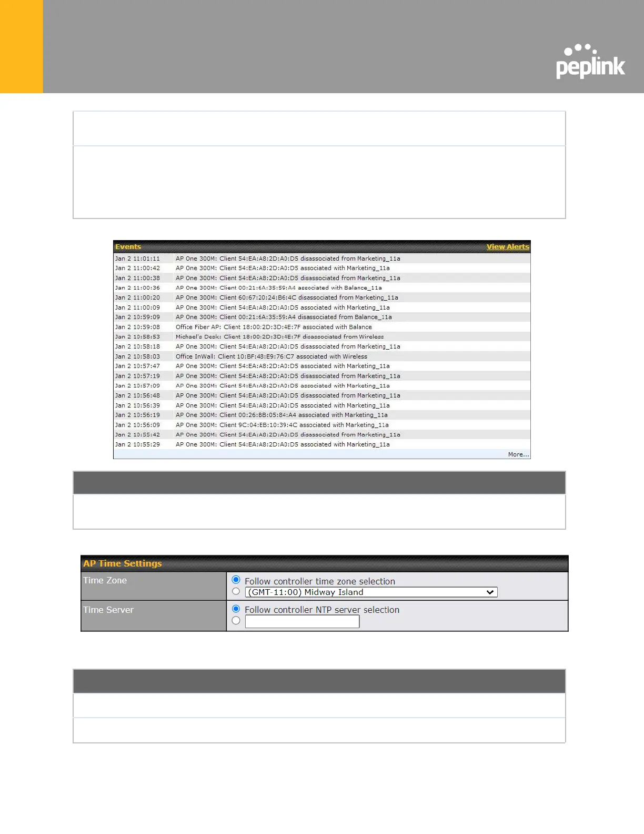Select the event at Jan 2 11:01:11
The height and width of the screenshot is (834, 644).
(322, 259)
